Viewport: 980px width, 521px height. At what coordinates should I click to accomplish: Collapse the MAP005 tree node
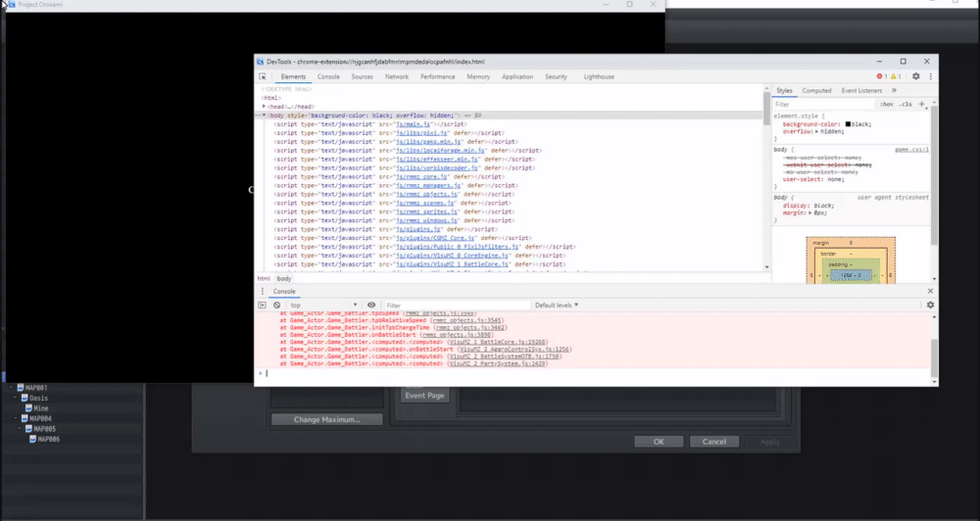pyautogui.click(x=20, y=429)
